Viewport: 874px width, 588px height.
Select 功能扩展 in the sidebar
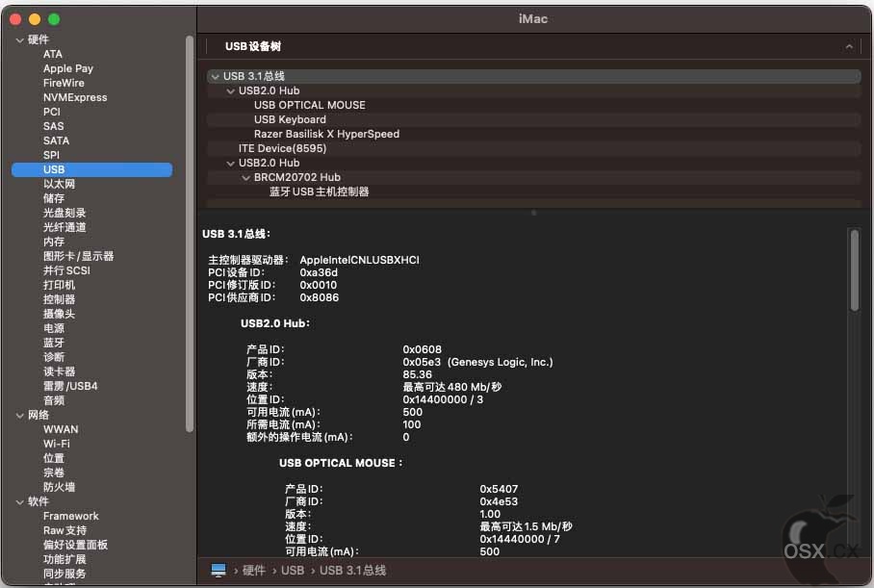click(64, 559)
